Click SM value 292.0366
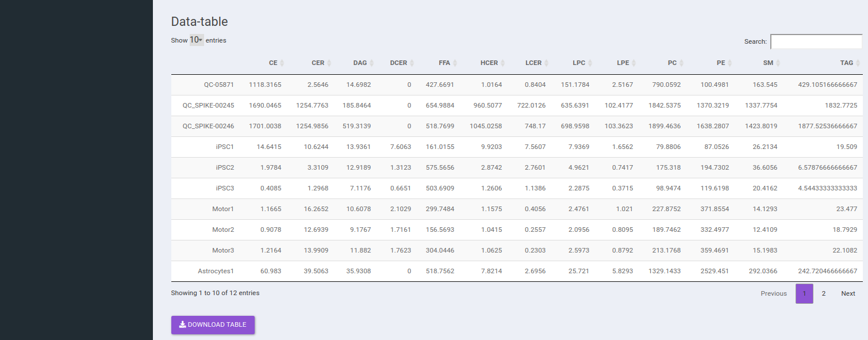868x340 pixels. [x=762, y=271]
